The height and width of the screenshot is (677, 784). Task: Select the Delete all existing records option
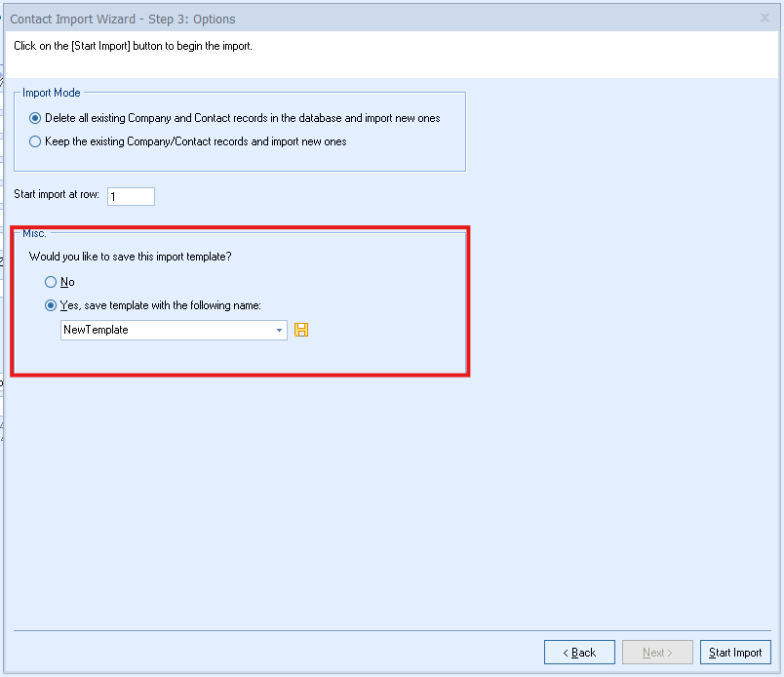36,118
